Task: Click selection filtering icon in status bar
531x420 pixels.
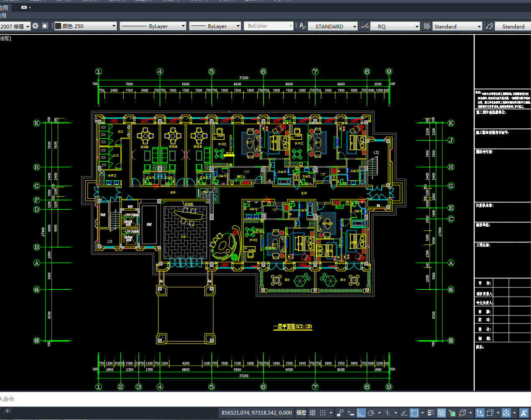Action: 490,413
